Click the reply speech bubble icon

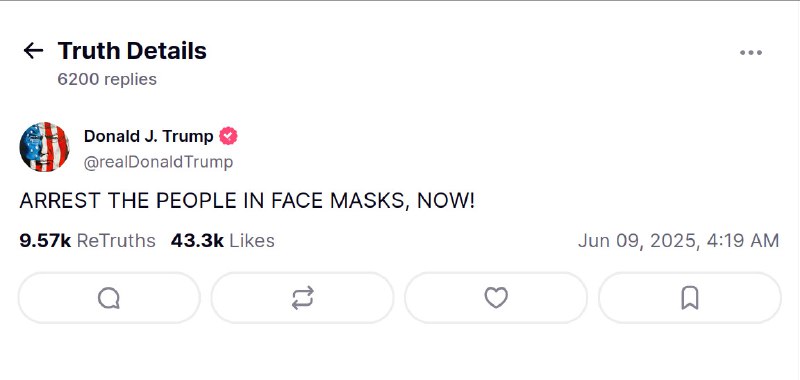pyautogui.click(x=109, y=298)
